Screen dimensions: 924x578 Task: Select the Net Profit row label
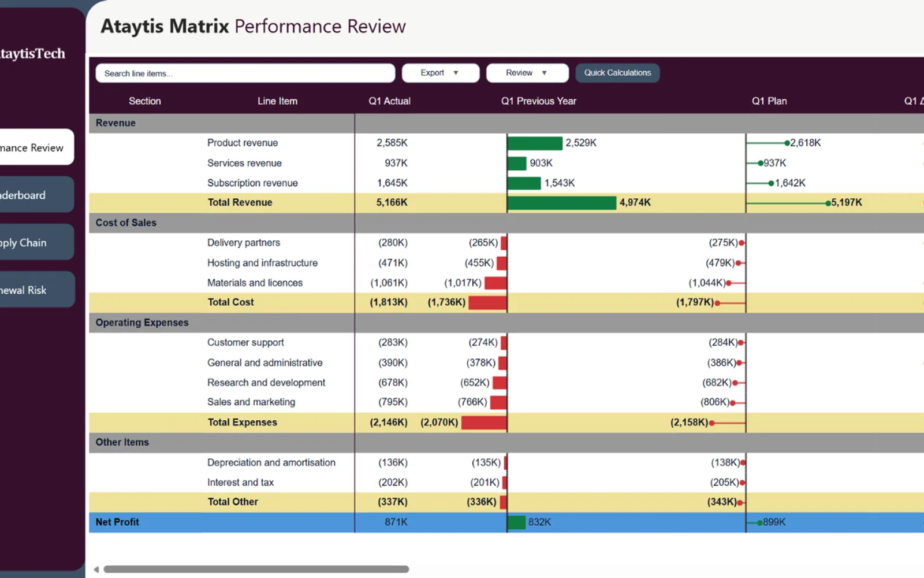point(117,522)
